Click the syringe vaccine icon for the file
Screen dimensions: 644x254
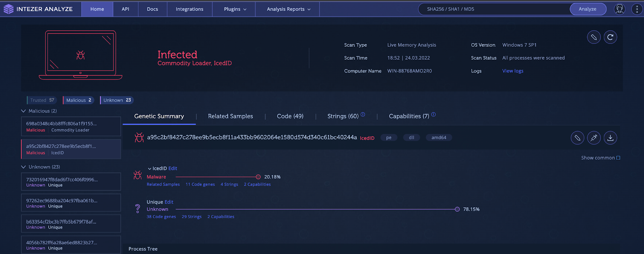[x=594, y=138]
